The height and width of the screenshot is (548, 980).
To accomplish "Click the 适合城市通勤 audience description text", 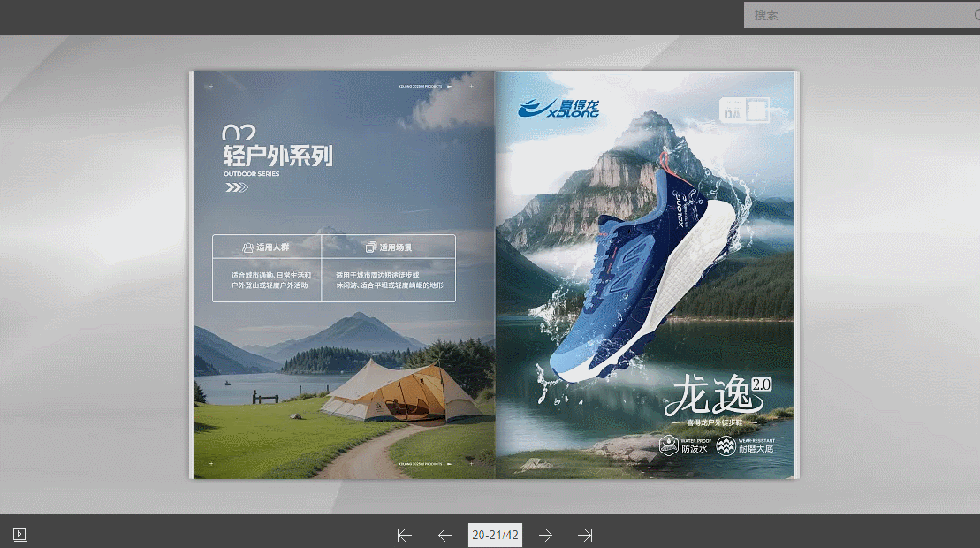I will [270, 280].
